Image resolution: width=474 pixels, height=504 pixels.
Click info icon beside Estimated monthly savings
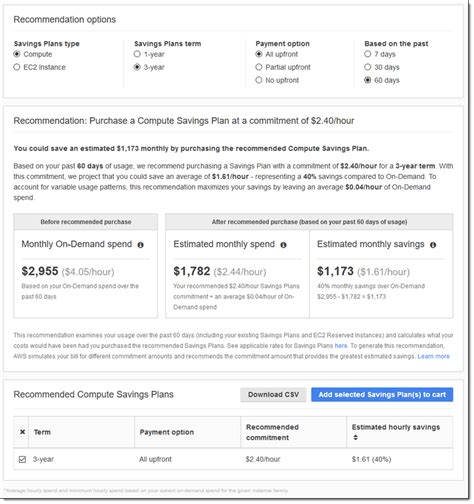433,245
